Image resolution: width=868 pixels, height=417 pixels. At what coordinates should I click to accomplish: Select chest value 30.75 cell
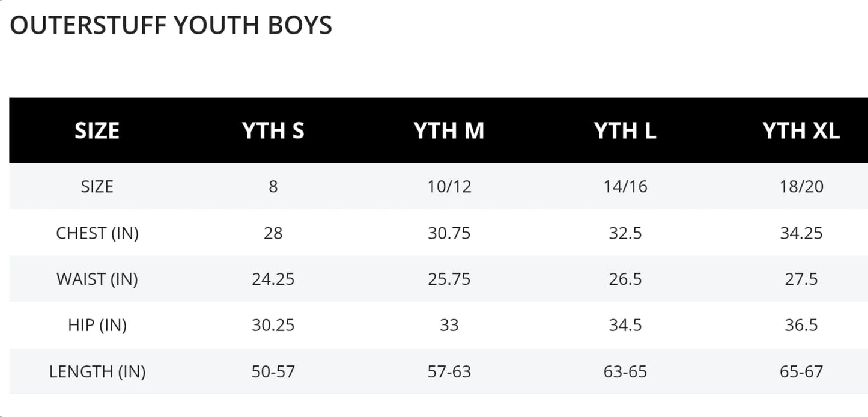pyautogui.click(x=449, y=233)
